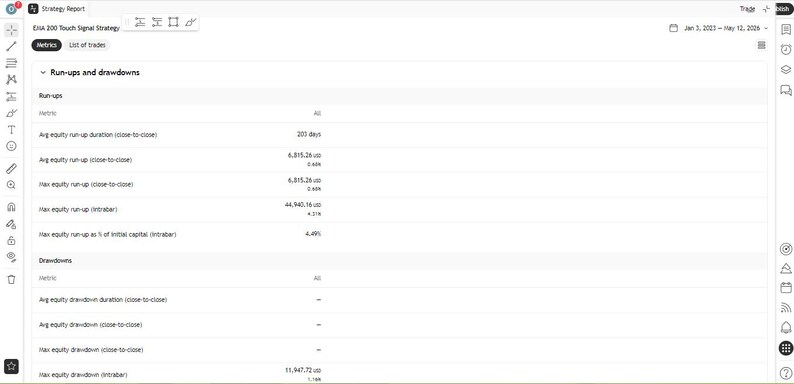The height and width of the screenshot is (384, 794).
Task: Open the chart patterns tool
Action: click(11, 80)
